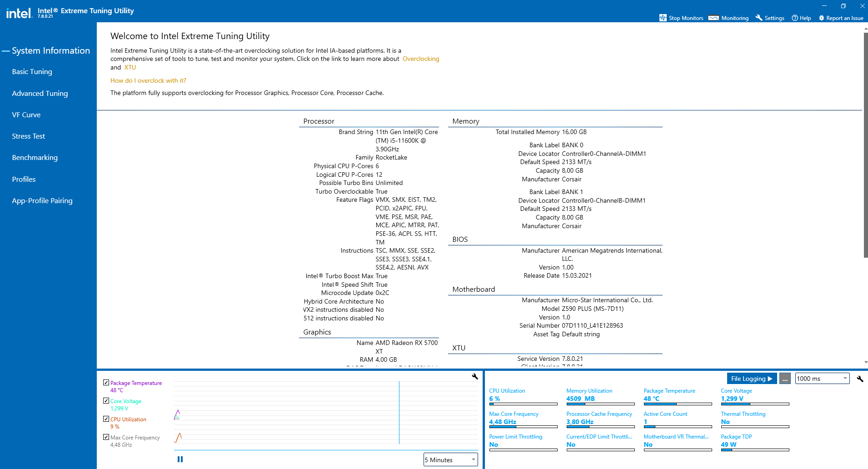This screenshot has width=868, height=469.
Task: Click the Core Voltage 1,299 V monitor value
Action: (732, 399)
